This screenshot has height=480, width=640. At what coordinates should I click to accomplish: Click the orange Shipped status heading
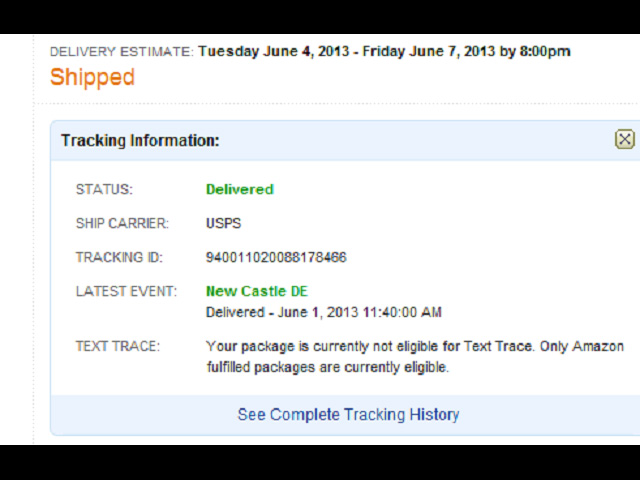pos(92,77)
